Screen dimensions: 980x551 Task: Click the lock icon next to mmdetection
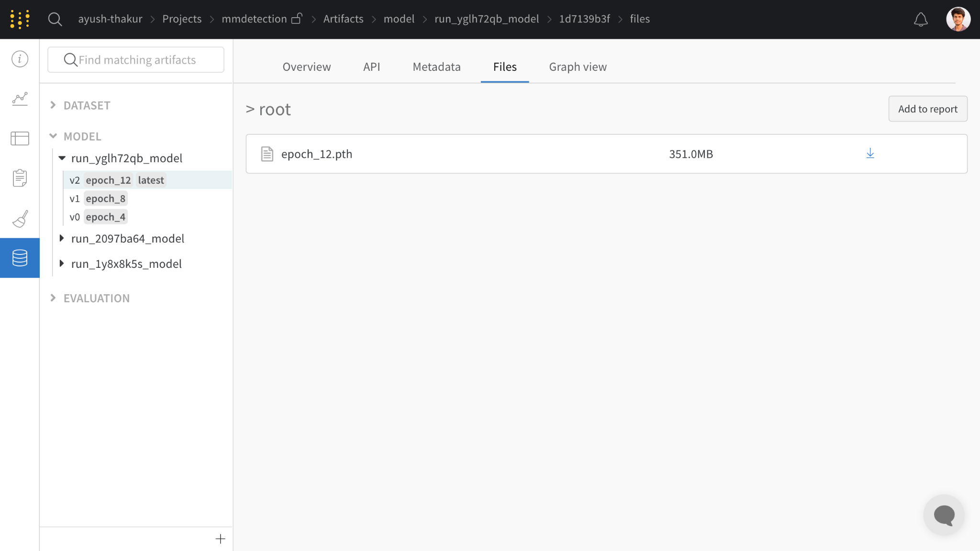297,19
